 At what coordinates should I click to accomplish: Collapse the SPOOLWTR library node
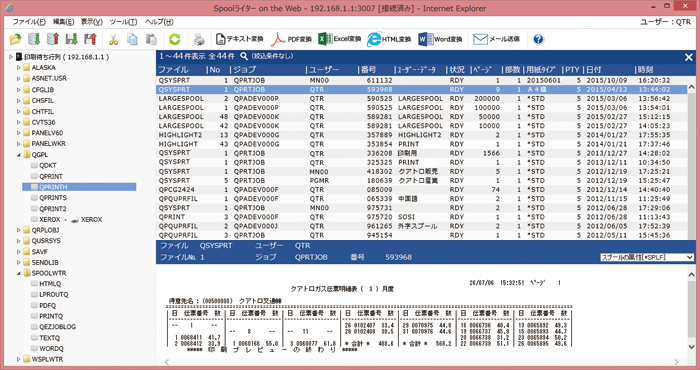pyautogui.click(x=19, y=273)
